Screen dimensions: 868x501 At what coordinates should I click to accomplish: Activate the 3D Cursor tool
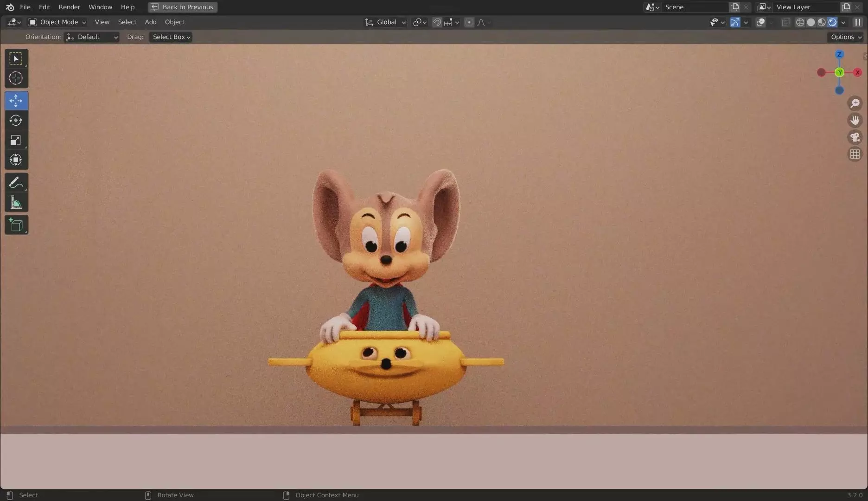click(x=16, y=78)
